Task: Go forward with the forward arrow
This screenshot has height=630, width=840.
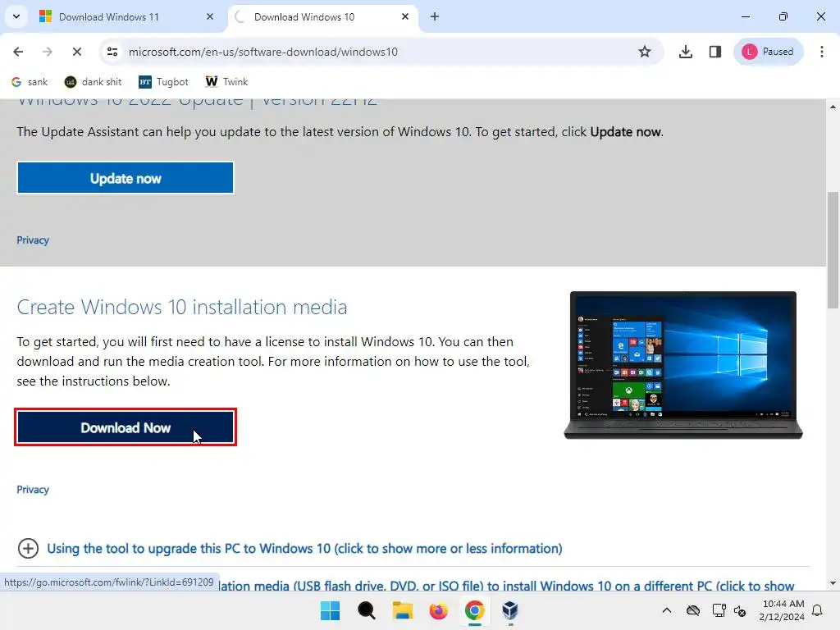Action: 48,52
